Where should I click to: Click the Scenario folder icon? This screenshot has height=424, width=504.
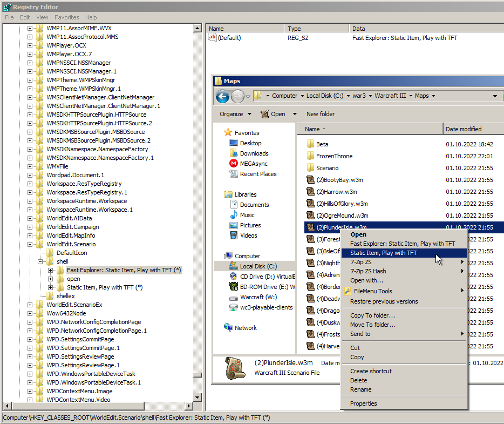310,168
